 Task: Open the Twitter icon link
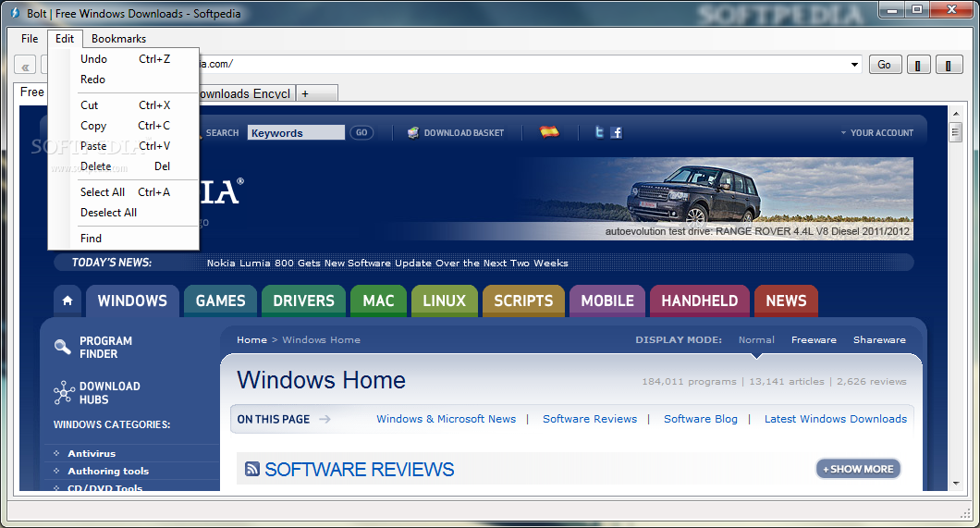pos(599,132)
